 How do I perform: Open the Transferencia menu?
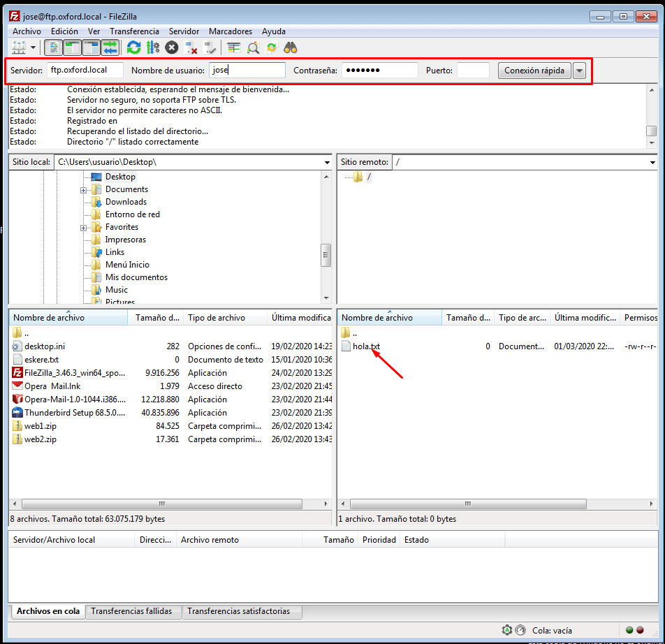pyautogui.click(x=134, y=31)
